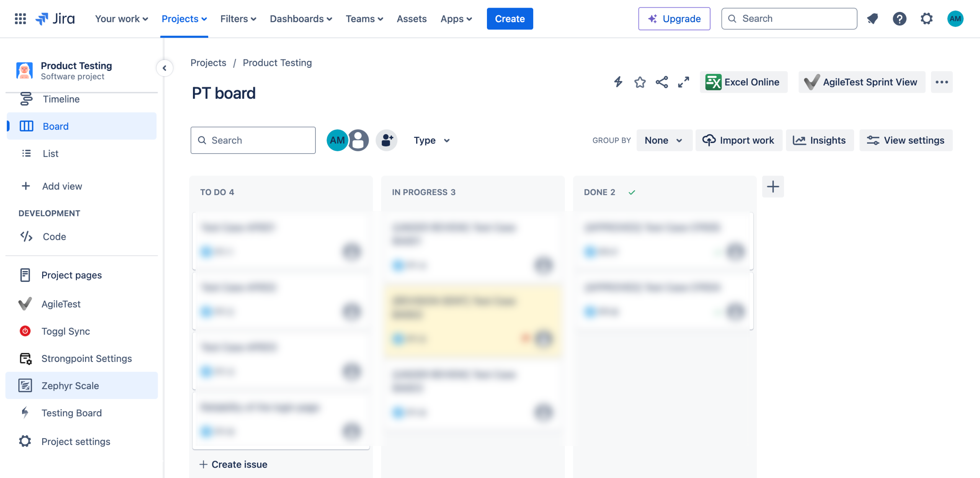Open notifications bell icon
Image resolution: width=980 pixels, height=478 pixels.
872,19
